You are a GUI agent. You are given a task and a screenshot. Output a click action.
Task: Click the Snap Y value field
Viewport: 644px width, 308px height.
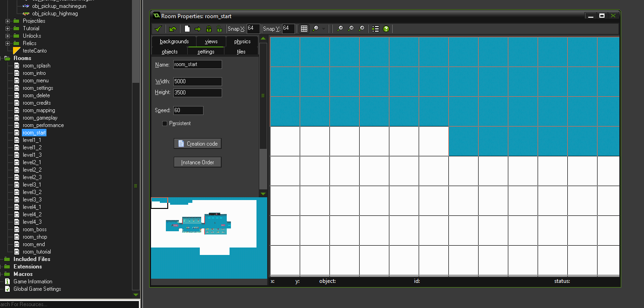(x=289, y=29)
